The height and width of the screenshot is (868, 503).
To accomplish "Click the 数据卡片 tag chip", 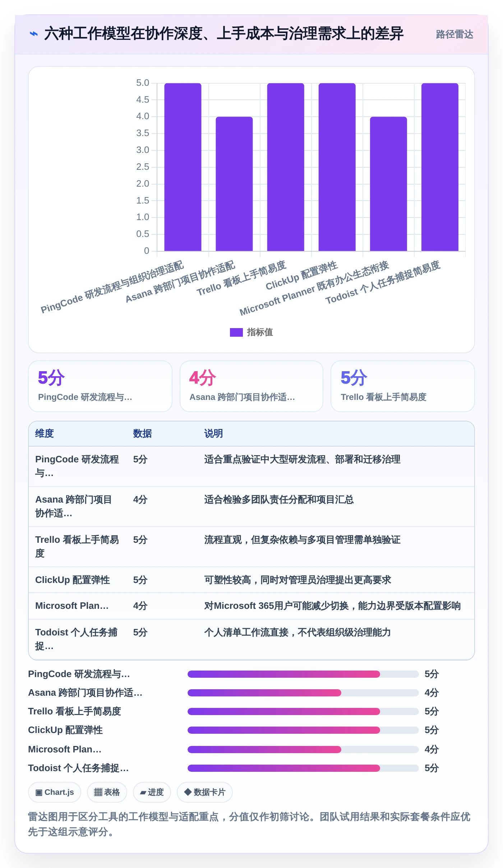I will click(204, 792).
